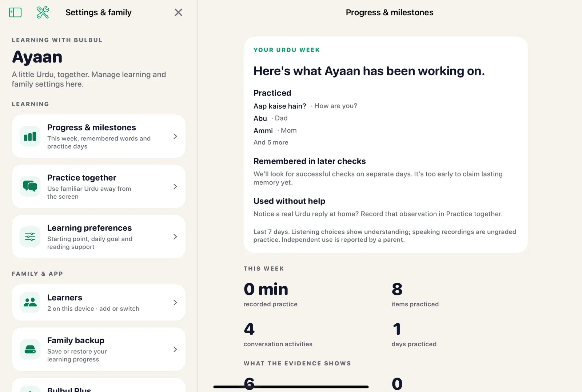The width and height of the screenshot is (582, 392).
Task: Click the 'WHAT THE EVIDENCE SHOWS' section label
Action: pos(297,363)
